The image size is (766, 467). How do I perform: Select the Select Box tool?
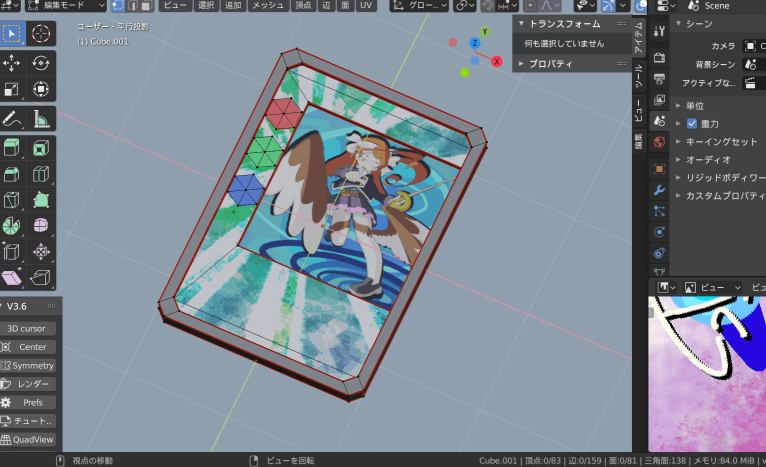tap(12, 34)
